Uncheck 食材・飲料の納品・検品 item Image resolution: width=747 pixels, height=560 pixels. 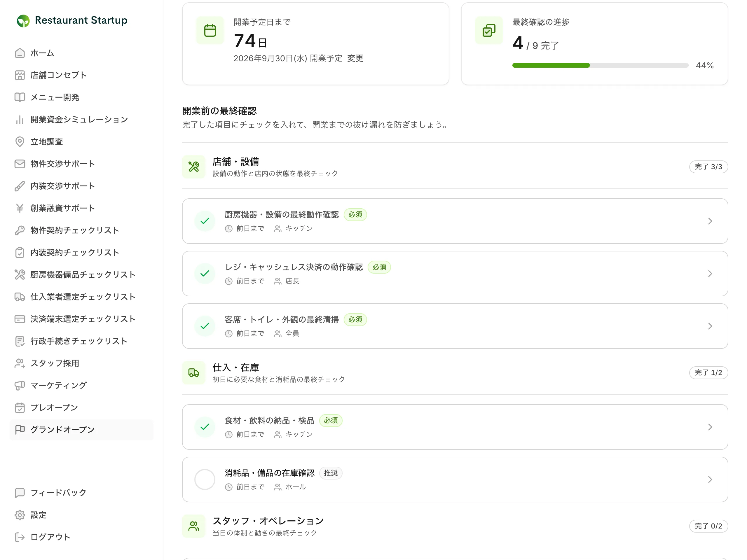(x=205, y=427)
